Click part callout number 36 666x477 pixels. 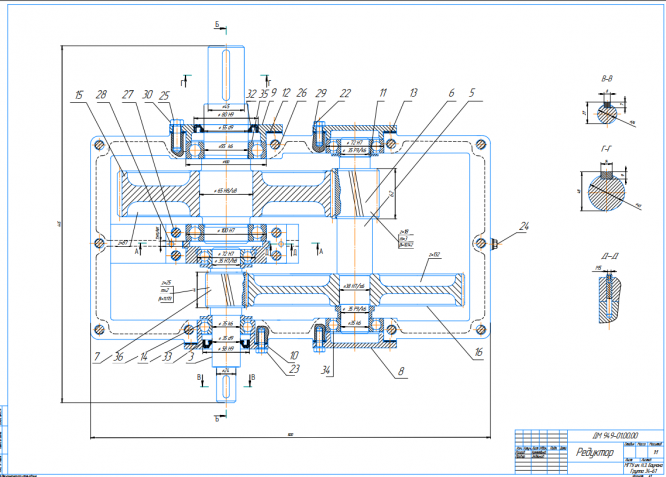pyautogui.click(x=119, y=357)
